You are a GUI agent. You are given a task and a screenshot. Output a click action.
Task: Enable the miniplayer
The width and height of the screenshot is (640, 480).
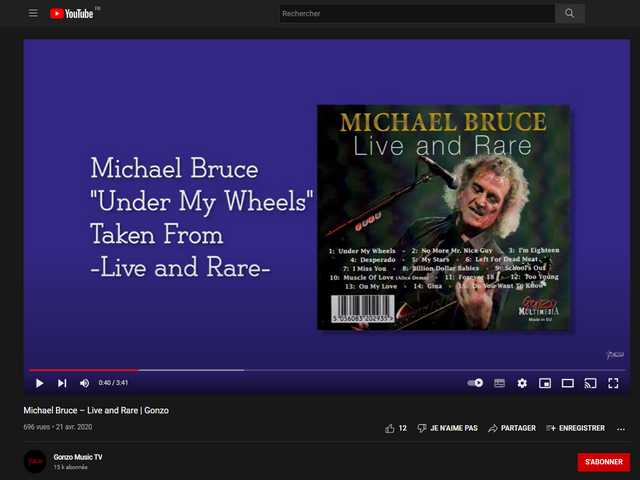click(x=545, y=383)
